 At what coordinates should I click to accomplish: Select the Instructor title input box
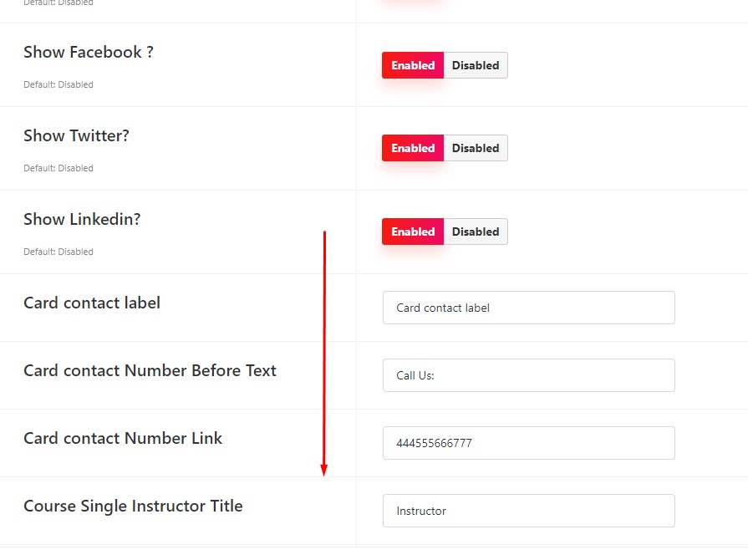[x=528, y=511]
